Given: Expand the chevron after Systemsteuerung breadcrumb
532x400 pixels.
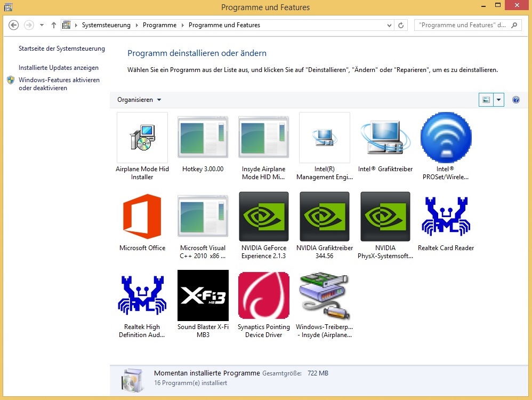Looking at the screenshot, I should (137, 25).
